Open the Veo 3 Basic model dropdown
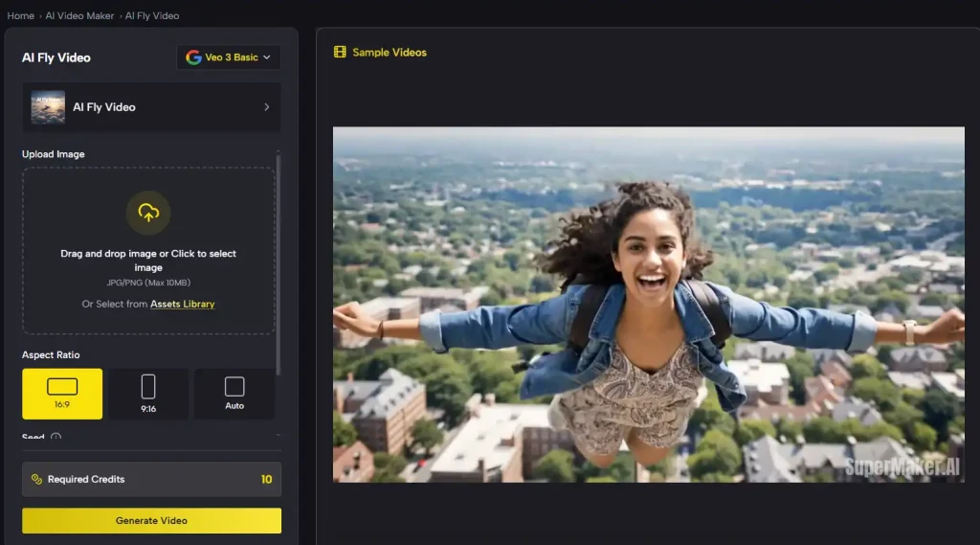The height and width of the screenshot is (545, 980). [x=229, y=57]
